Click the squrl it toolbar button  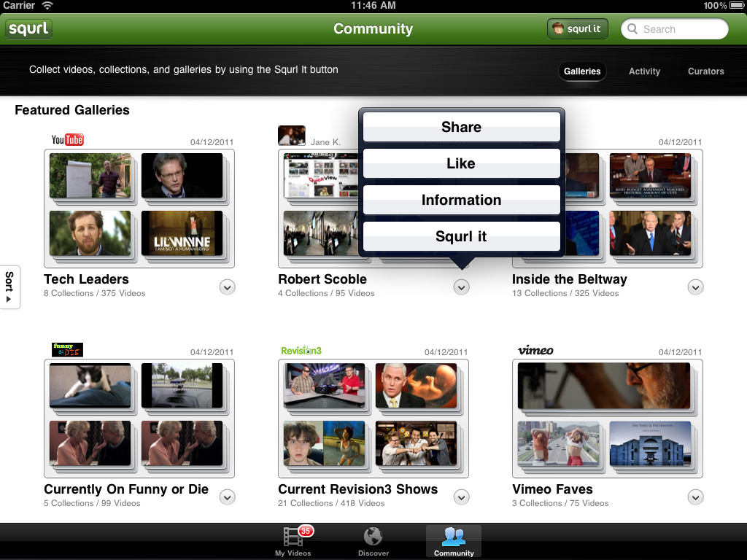click(578, 28)
